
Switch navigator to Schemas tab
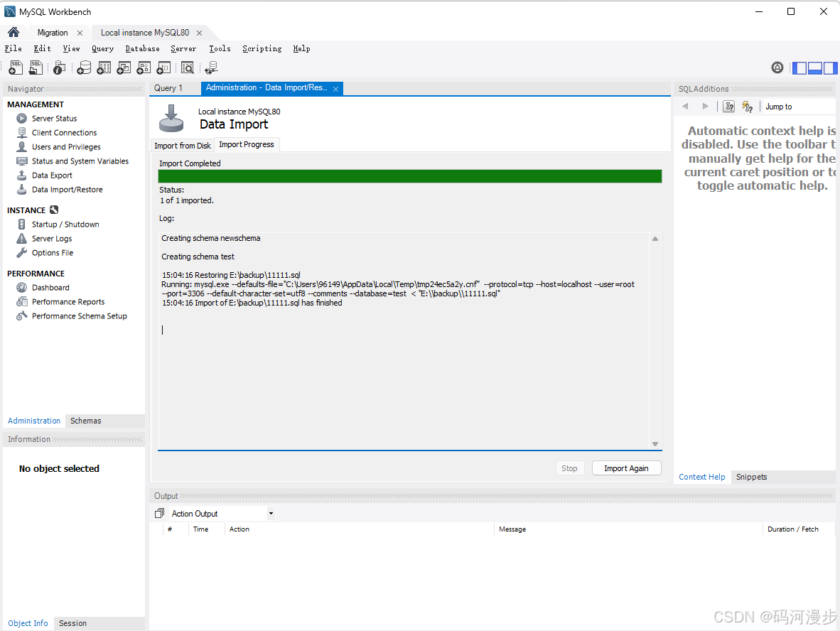(x=86, y=421)
